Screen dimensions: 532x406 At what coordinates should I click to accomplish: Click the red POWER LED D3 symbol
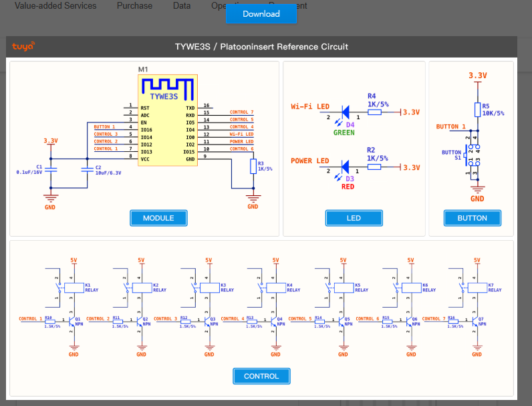point(346,167)
